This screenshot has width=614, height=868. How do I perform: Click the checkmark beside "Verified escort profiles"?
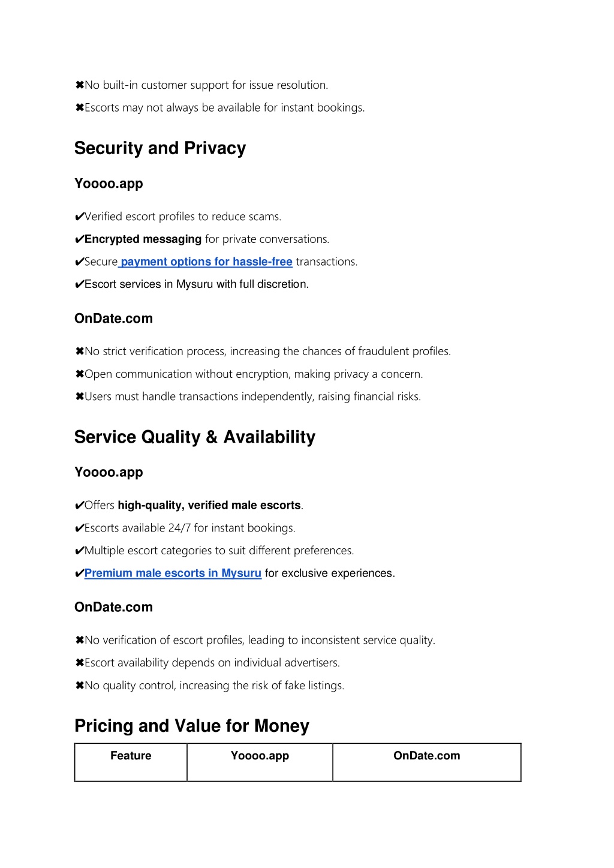tap(79, 217)
